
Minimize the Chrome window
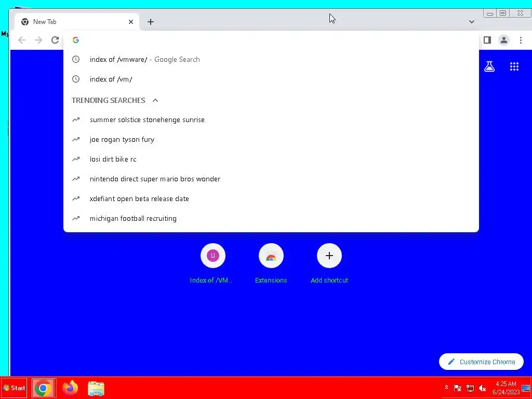click(490, 14)
